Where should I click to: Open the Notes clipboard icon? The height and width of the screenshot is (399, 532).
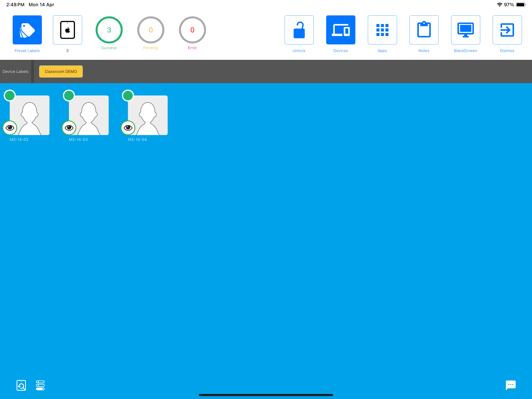tap(424, 30)
